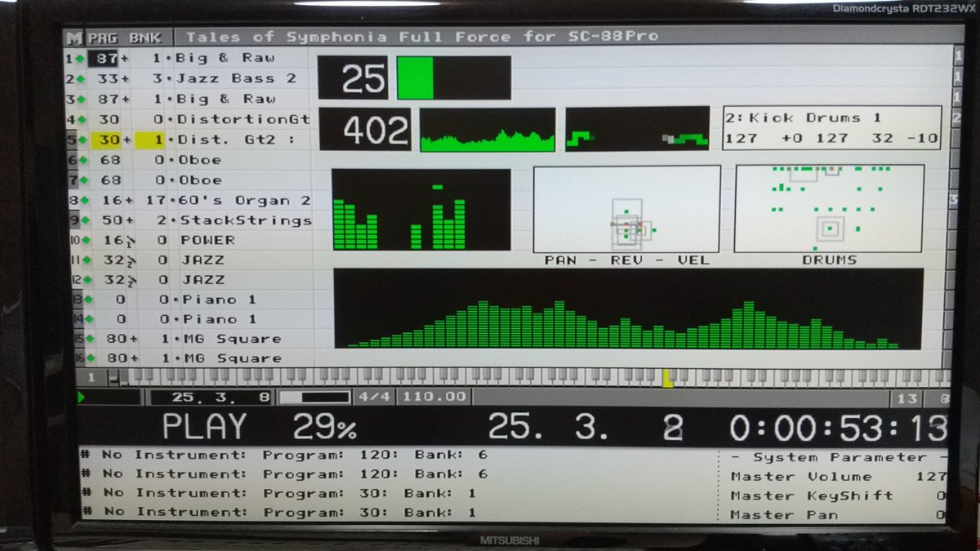Select MG Square on channel 16
The height and width of the screenshot is (551, 980).
point(232,358)
